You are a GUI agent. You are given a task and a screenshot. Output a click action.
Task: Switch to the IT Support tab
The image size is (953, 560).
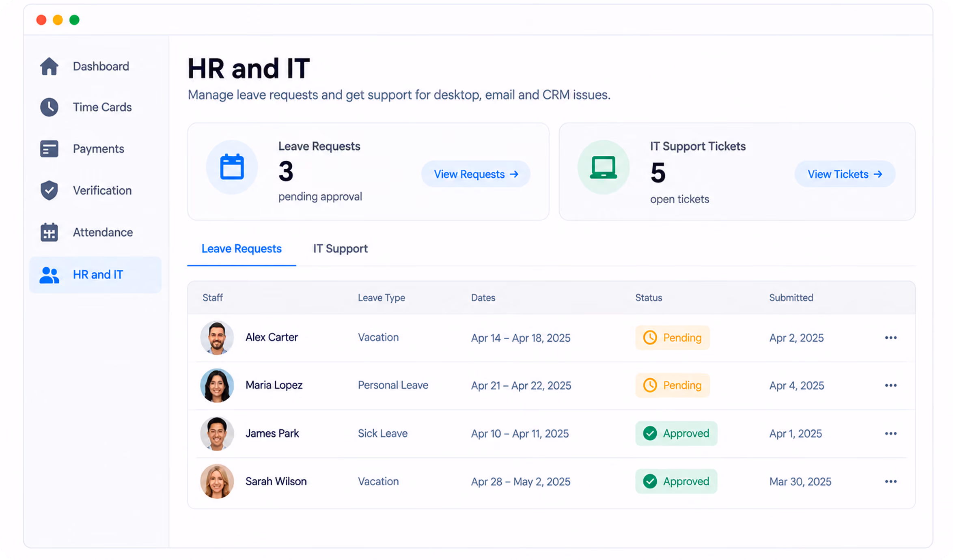coord(340,249)
